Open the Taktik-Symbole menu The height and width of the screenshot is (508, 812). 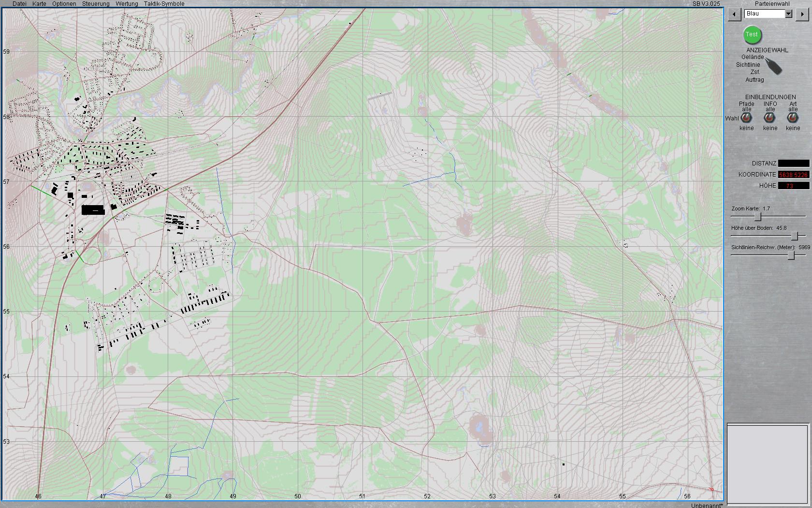tap(164, 4)
